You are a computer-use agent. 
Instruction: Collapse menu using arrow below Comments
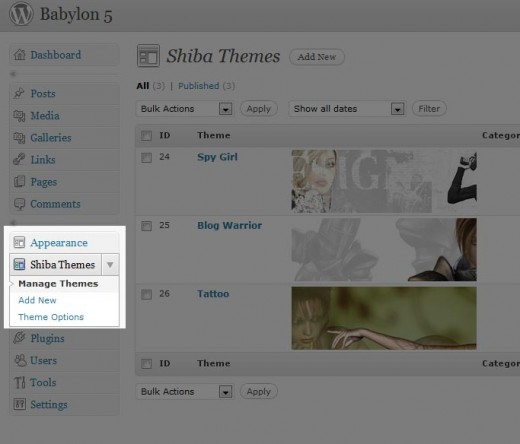pyautogui.click(x=13, y=223)
